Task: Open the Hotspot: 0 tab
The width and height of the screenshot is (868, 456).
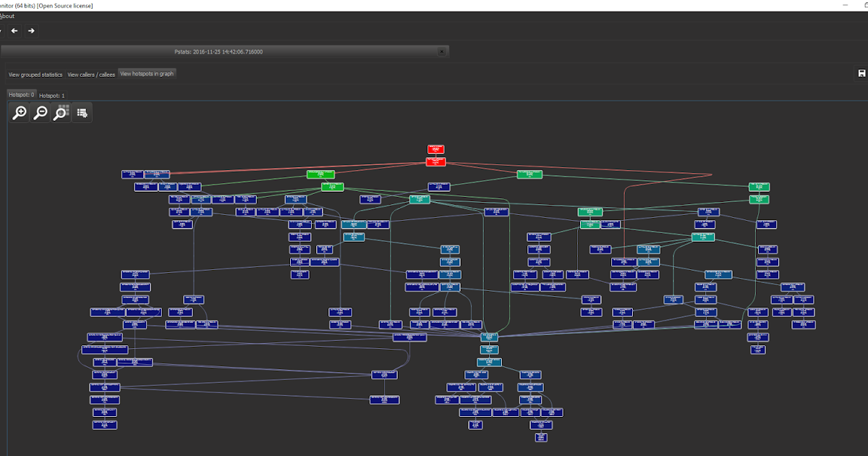Action: (22, 94)
